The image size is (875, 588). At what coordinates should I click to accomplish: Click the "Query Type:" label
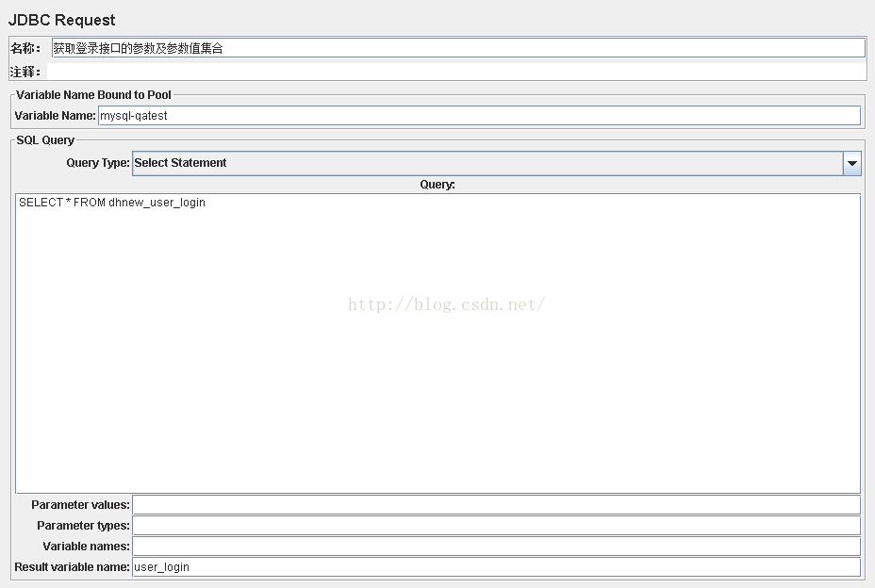tap(98, 163)
